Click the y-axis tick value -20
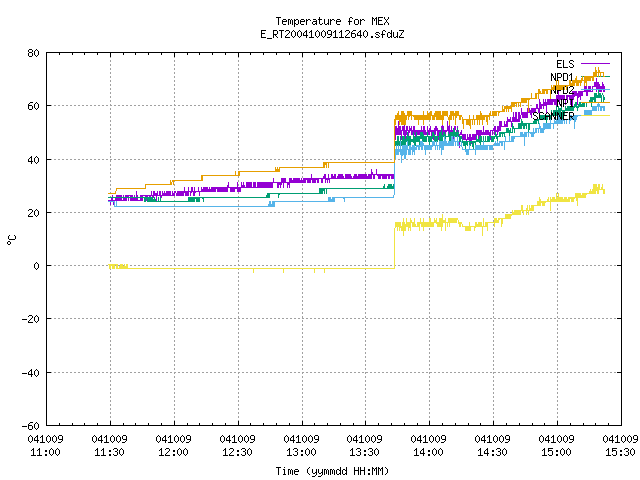 (31, 319)
